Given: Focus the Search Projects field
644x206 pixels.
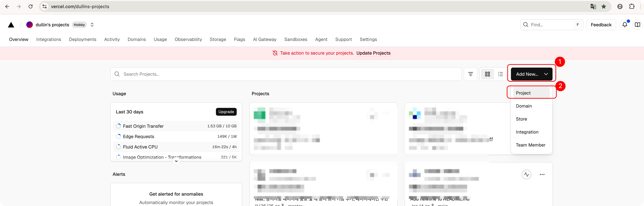Looking at the screenshot, I should pos(286,74).
